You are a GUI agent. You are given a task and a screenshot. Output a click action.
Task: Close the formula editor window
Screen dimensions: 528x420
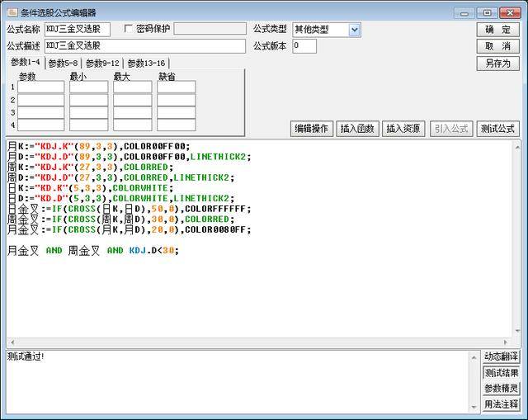pos(511,12)
